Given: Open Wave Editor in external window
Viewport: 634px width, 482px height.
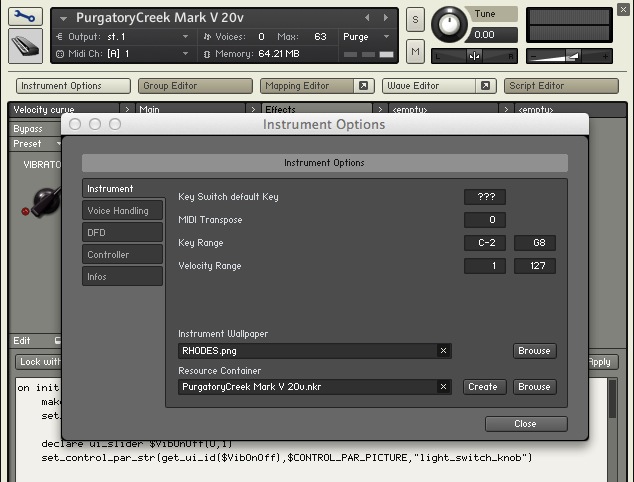Looking at the screenshot, I should [485, 86].
